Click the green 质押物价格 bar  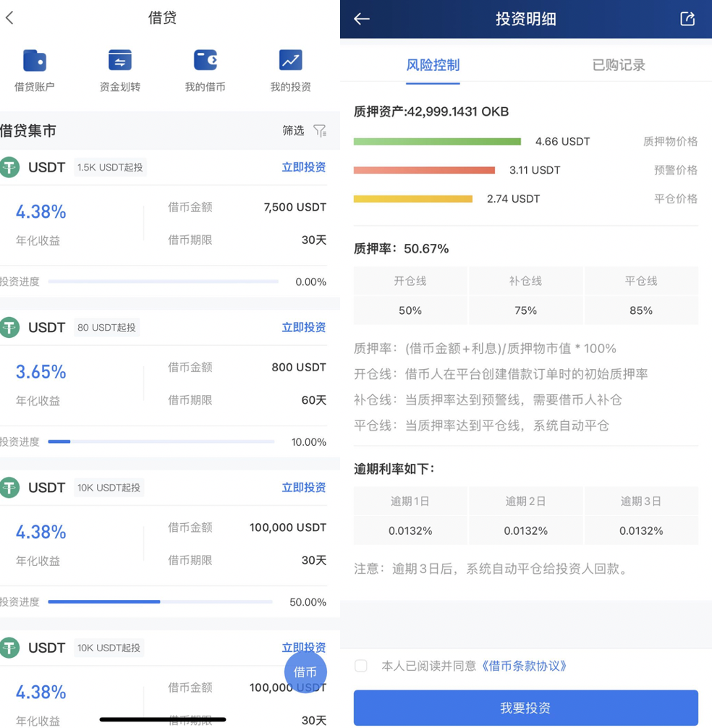click(x=437, y=142)
